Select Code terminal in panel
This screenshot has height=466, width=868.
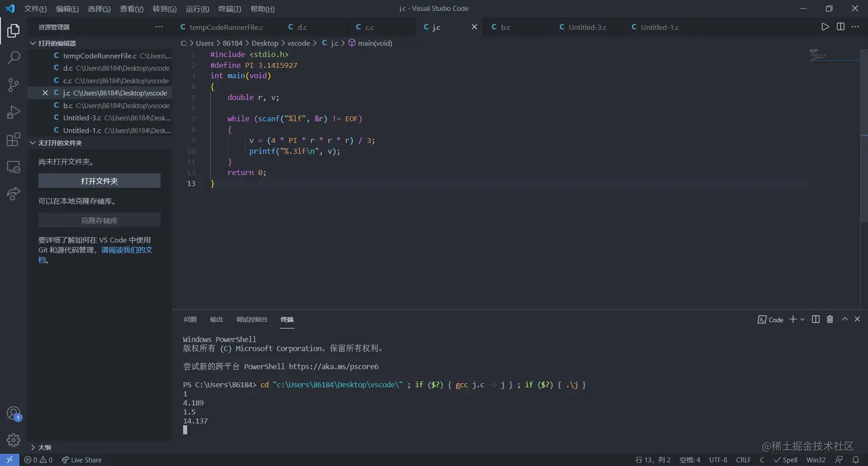pyautogui.click(x=770, y=319)
